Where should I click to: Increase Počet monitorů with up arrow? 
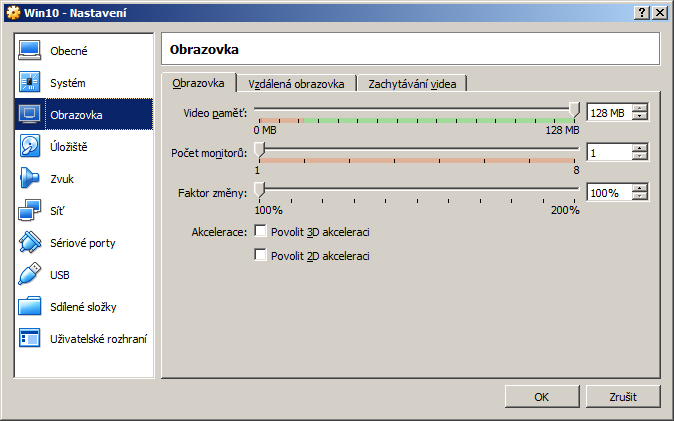(640, 148)
